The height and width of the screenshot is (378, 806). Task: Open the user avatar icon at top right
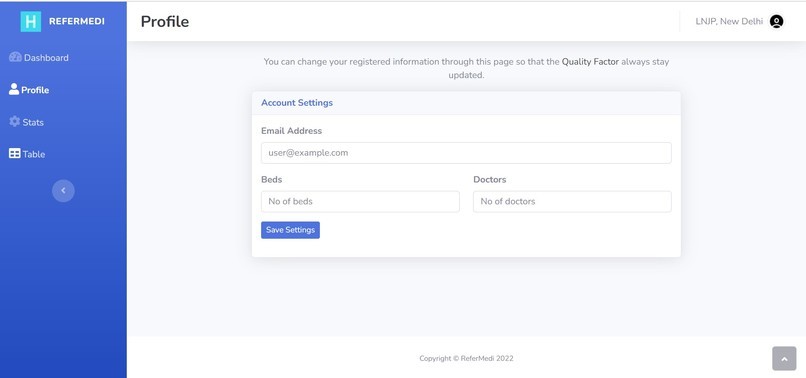(x=776, y=21)
